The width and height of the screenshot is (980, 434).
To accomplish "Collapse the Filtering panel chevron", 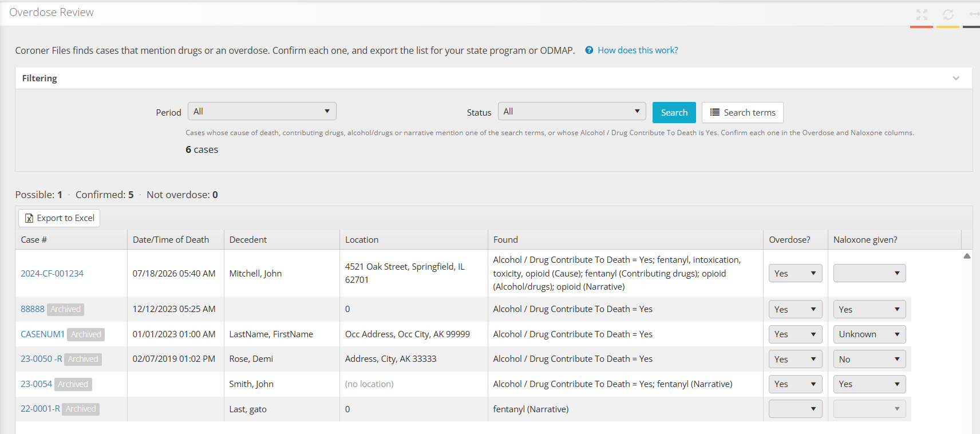I will (956, 78).
